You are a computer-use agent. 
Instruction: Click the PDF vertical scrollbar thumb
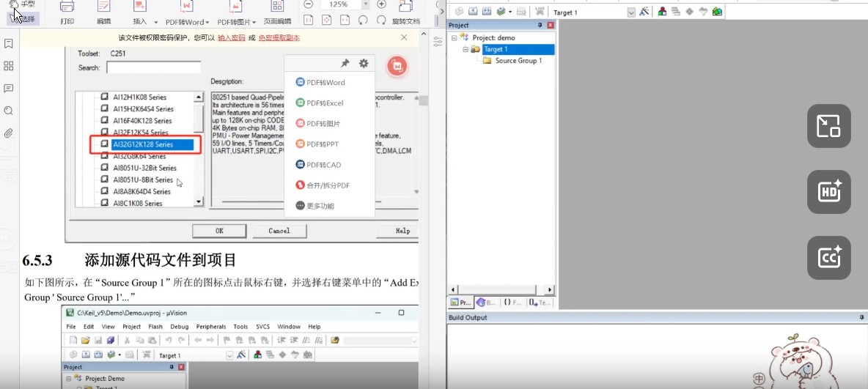(424, 100)
